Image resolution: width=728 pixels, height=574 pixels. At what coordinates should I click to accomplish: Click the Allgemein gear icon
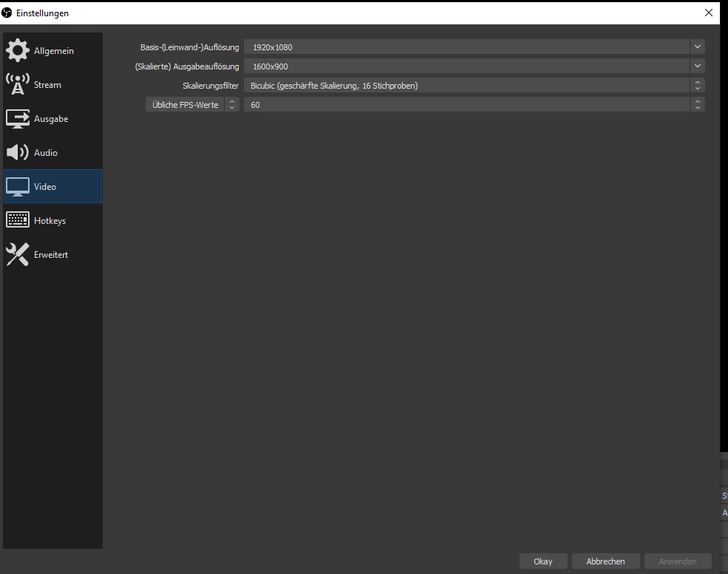18,51
